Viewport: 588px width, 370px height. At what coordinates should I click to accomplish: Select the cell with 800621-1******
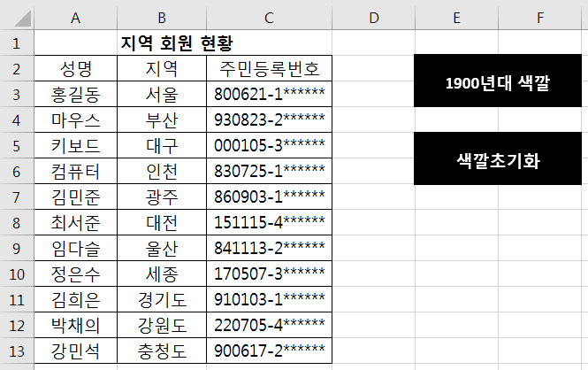click(x=270, y=94)
